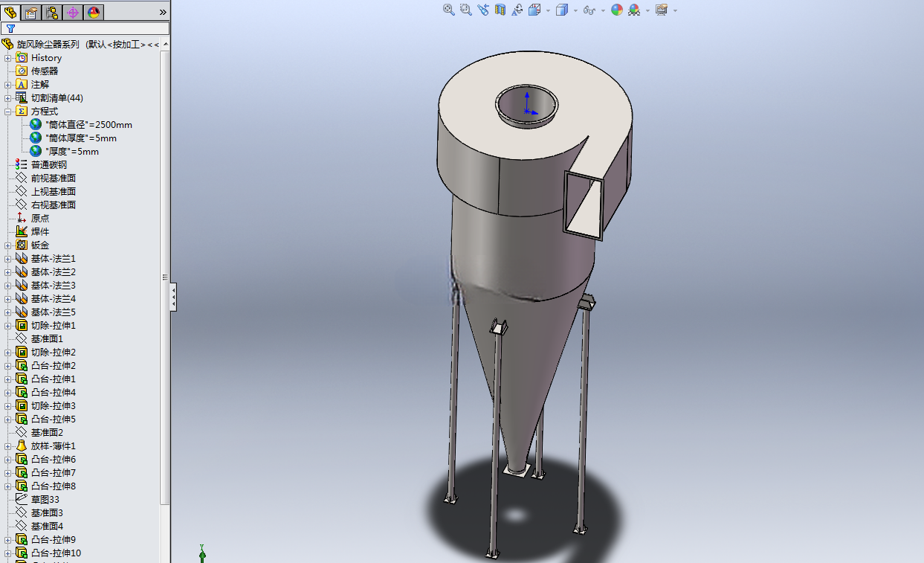Activate the Section View tool
Image resolution: width=924 pixels, height=563 pixels.
(x=500, y=10)
